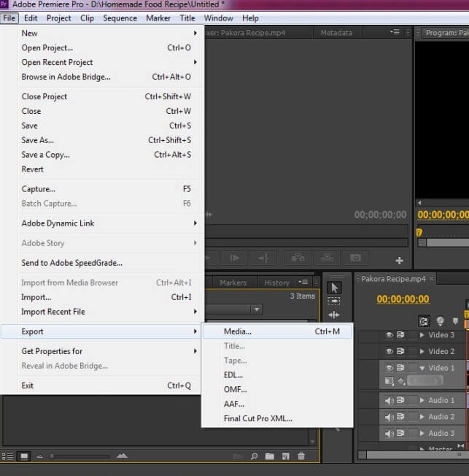The image size is (469, 476).
Task: Click the Export Frame camera button
Action: (x=355, y=258)
